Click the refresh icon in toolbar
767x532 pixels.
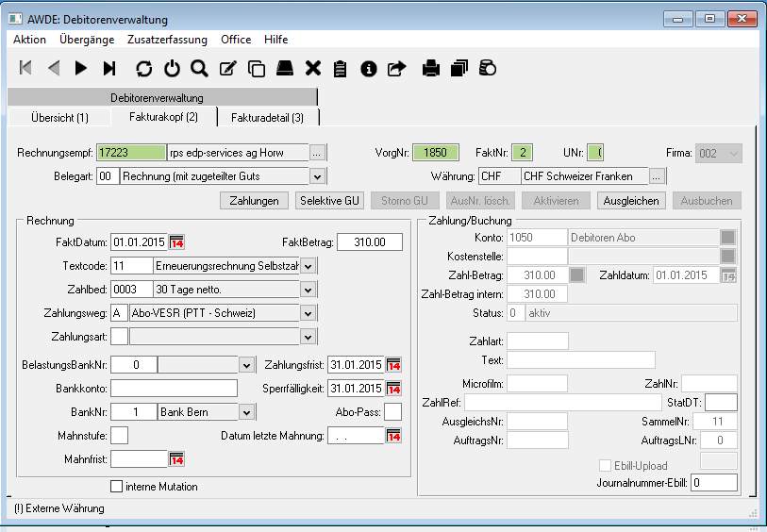tap(143, 68)
